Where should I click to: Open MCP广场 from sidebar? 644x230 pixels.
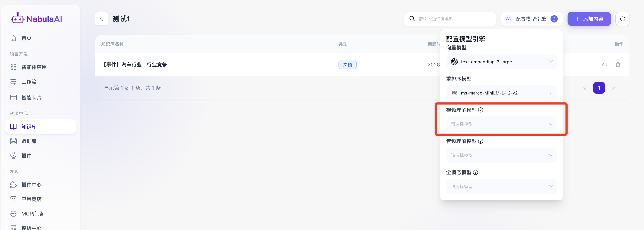[32, 213]
